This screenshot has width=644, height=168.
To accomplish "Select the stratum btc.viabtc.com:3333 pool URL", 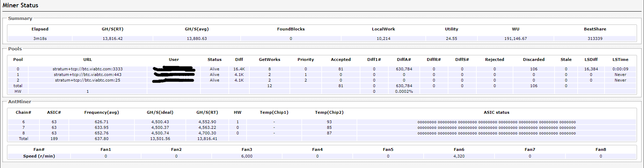I will click(x=88, y=69).
